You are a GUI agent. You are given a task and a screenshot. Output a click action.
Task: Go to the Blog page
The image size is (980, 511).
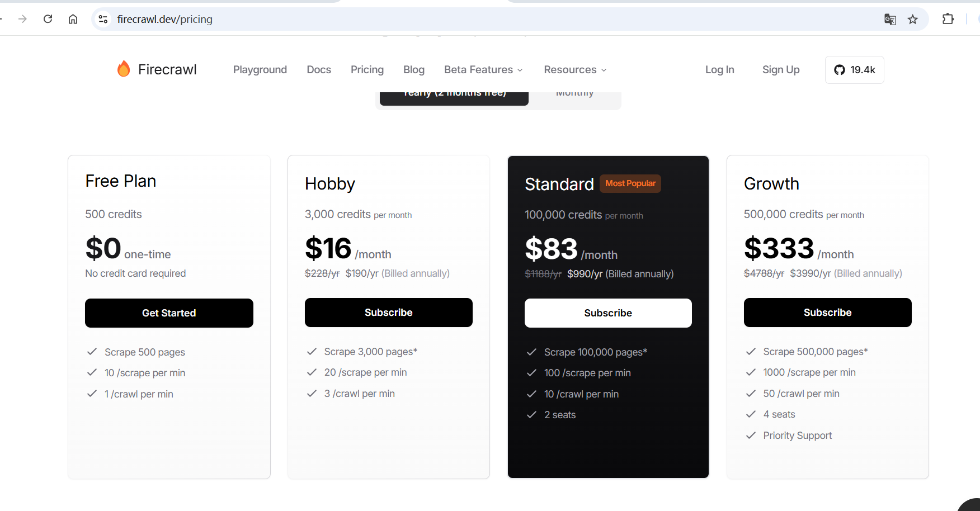pyautogui.click(x=414, y=70)
